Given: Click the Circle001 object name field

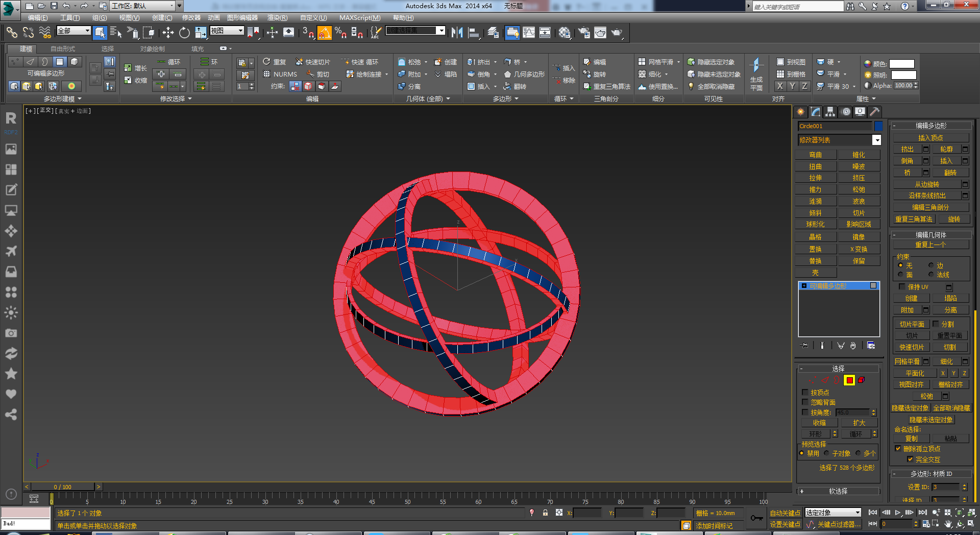Looking at the screenshot, I should click(835, 126).
